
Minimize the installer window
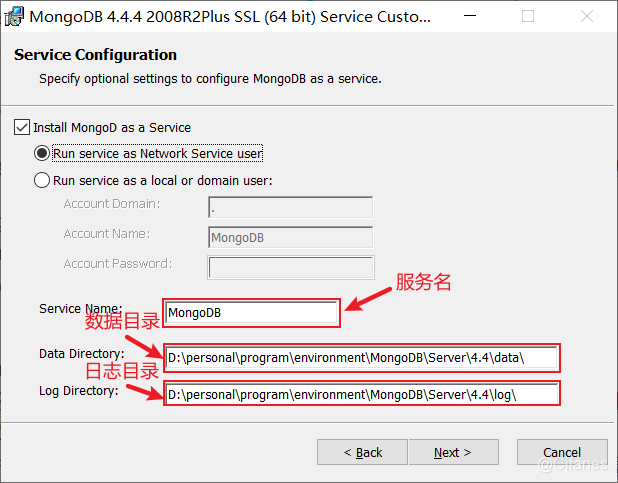(x=470, y=16)
